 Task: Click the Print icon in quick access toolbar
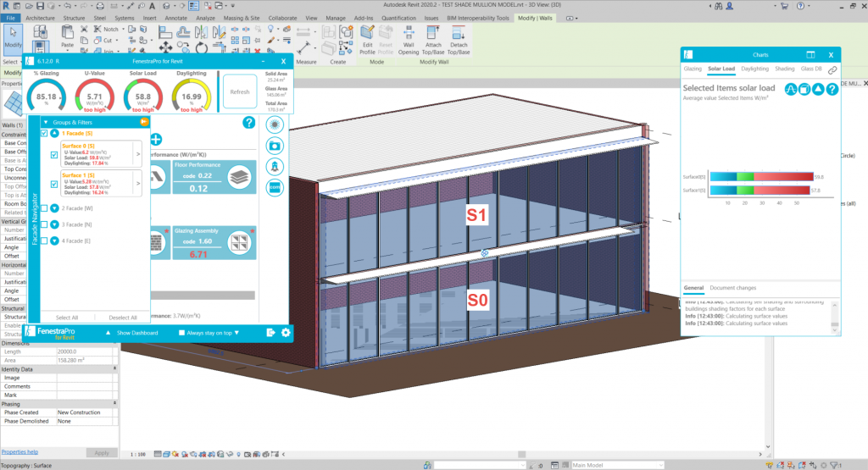pyautogui.click(x=100, y=6)
